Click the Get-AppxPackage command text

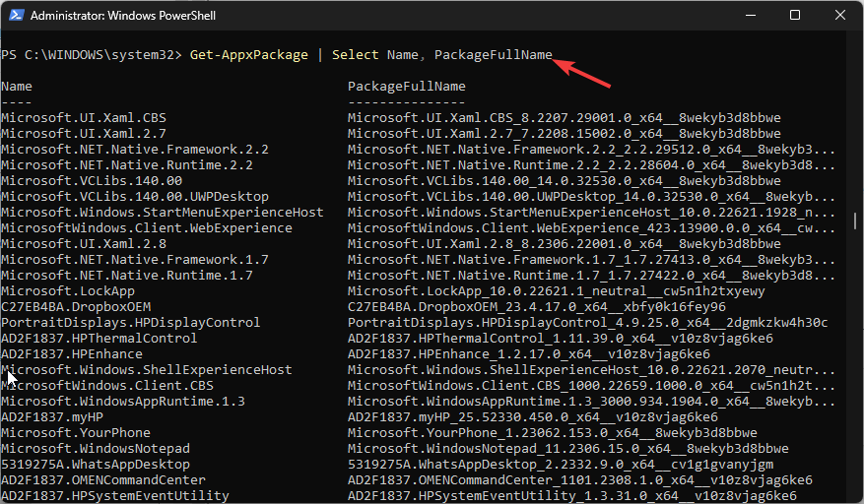(249, 55)
